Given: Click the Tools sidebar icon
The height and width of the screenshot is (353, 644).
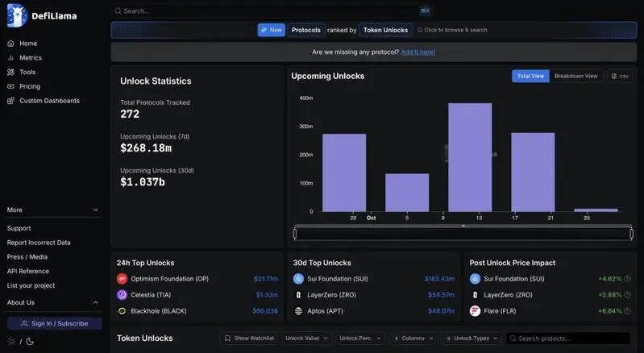Looking at the screenshot, I should click(x=10, y=73).
